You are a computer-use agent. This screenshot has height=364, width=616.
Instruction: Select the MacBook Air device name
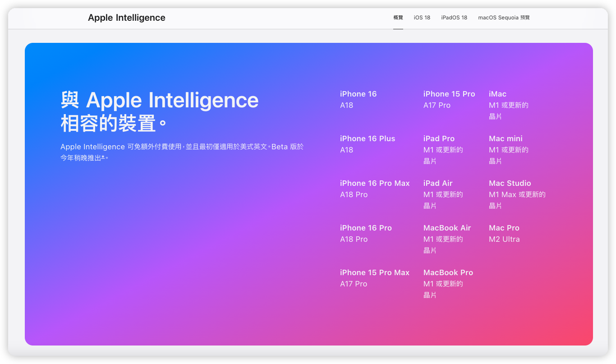coord(447,228)
